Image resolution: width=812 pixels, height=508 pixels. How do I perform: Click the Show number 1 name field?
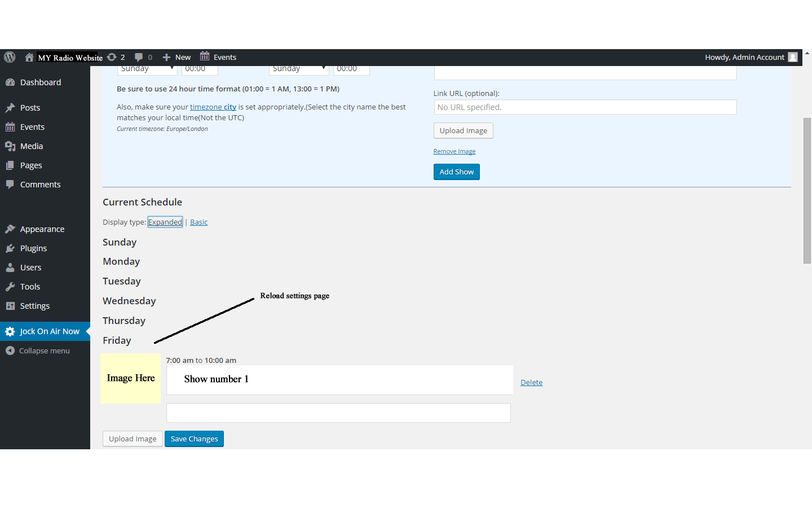(x=339, y=379)
